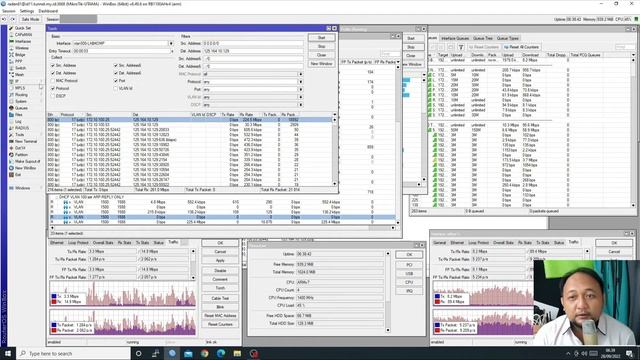Open Chrome from the Windows taskbar
Image resolution: width=640 pixels, height=360 pixels.
click(204, 353)
